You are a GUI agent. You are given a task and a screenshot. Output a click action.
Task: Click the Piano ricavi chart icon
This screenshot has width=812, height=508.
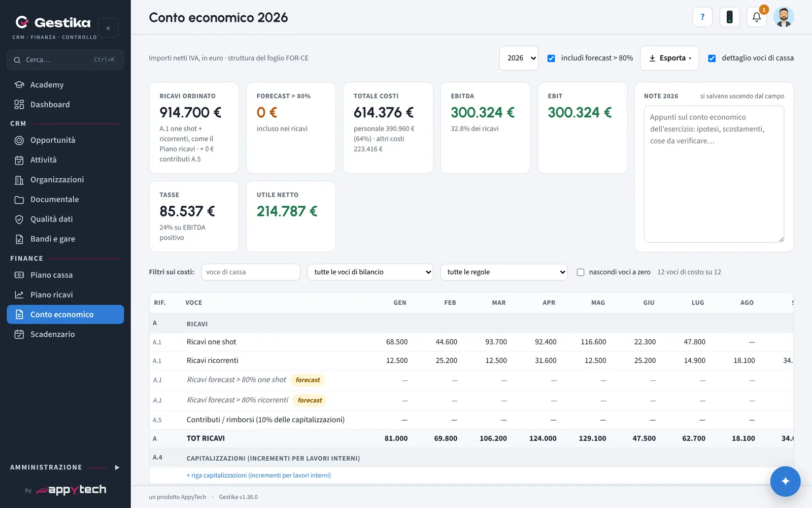click(19, 295)
